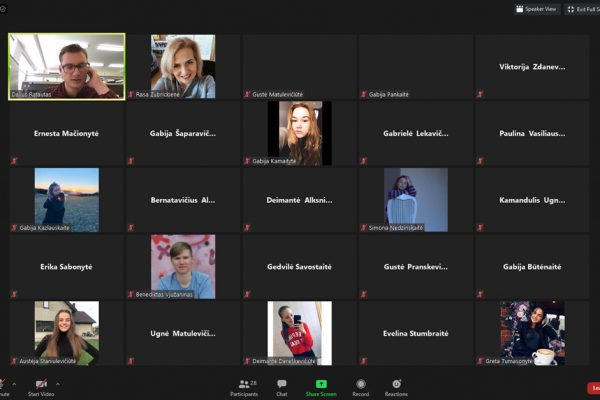Open the Chat panel
Viewport: 600px width, 400px height.
[282, 388]
